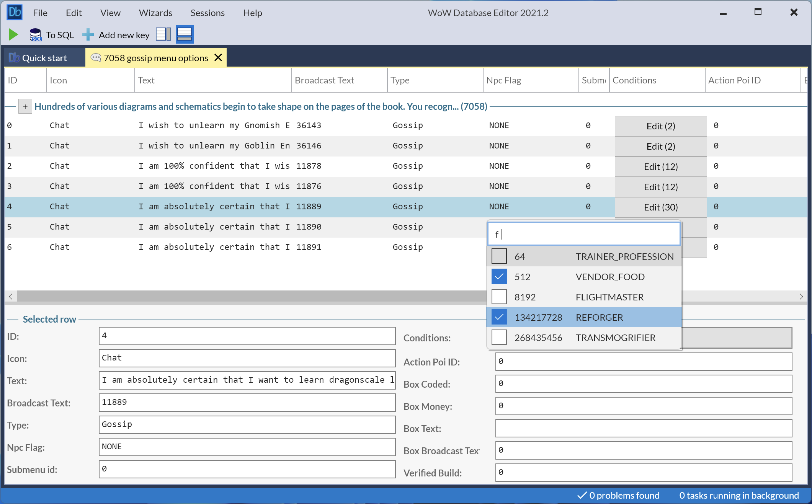Select the side-by-side layout icon
Image resolution: width=812 pixels, height=504 pixels.
tap(163, 34)
